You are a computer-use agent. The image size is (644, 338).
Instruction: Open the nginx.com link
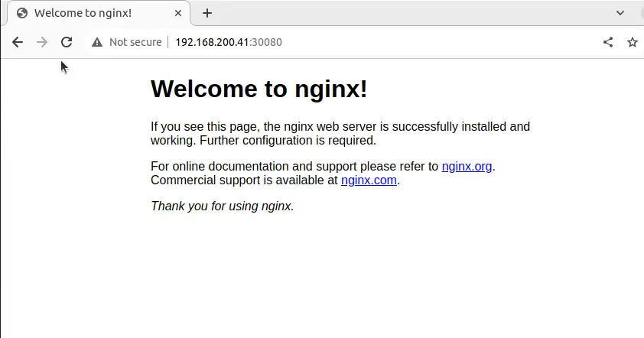tap(369, 180)
